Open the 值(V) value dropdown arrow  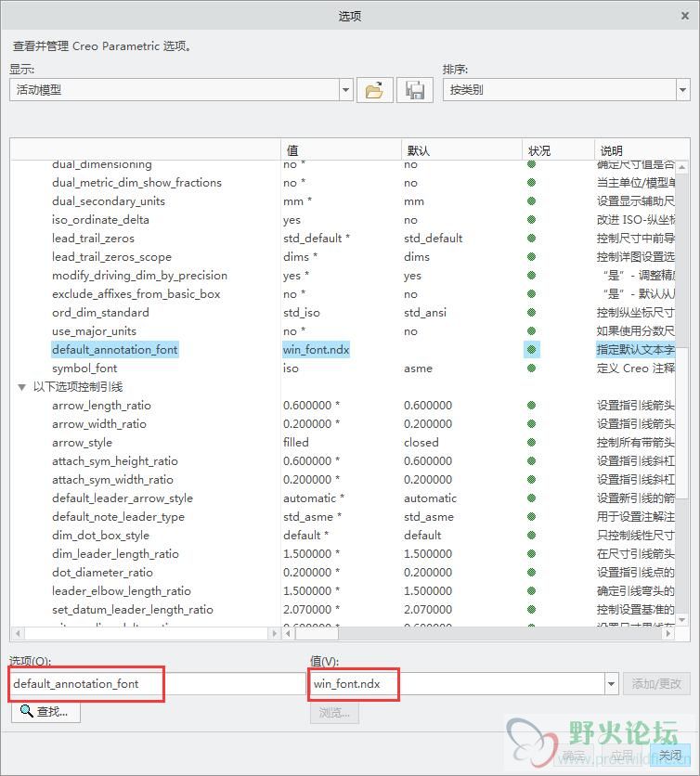(612, 684)
